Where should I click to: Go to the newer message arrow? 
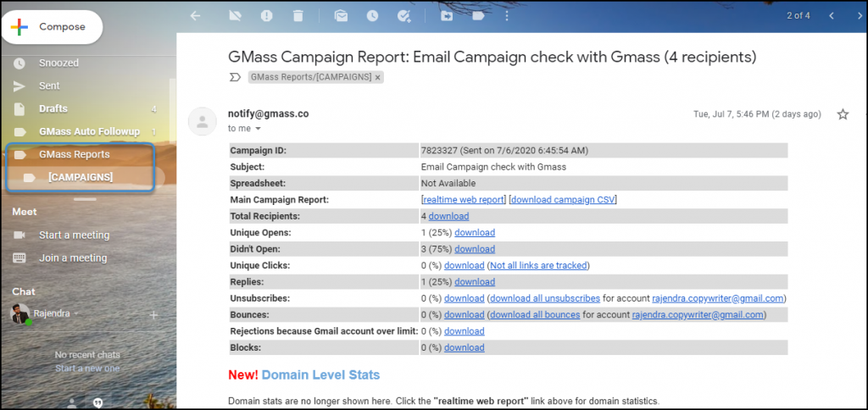831,15
